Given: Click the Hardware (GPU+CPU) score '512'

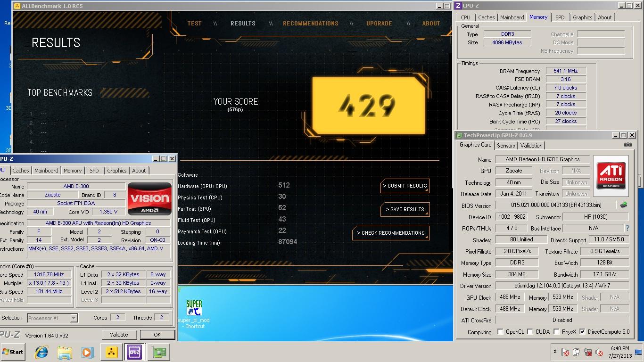Looking at the screenshot, I should tap(284, 185).
